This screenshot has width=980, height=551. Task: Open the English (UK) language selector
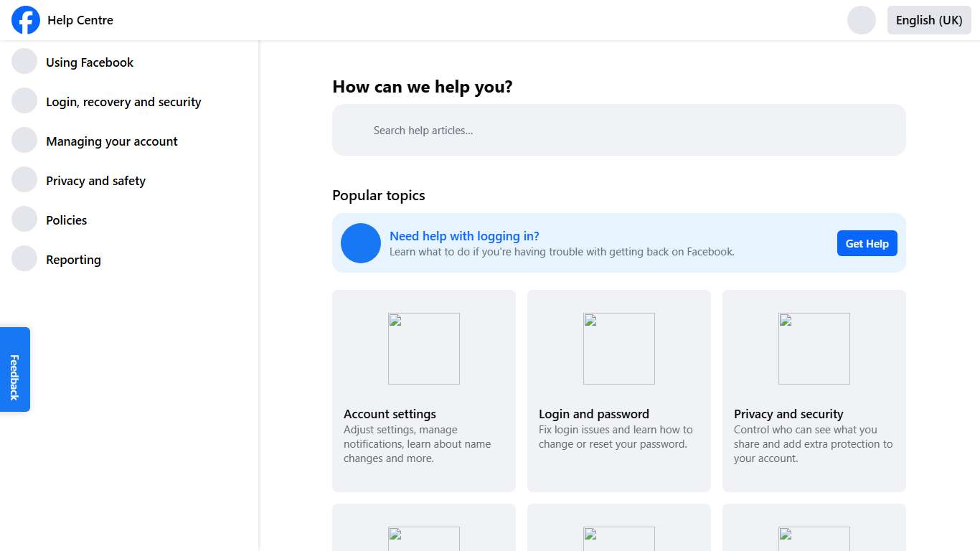(928, 20)
